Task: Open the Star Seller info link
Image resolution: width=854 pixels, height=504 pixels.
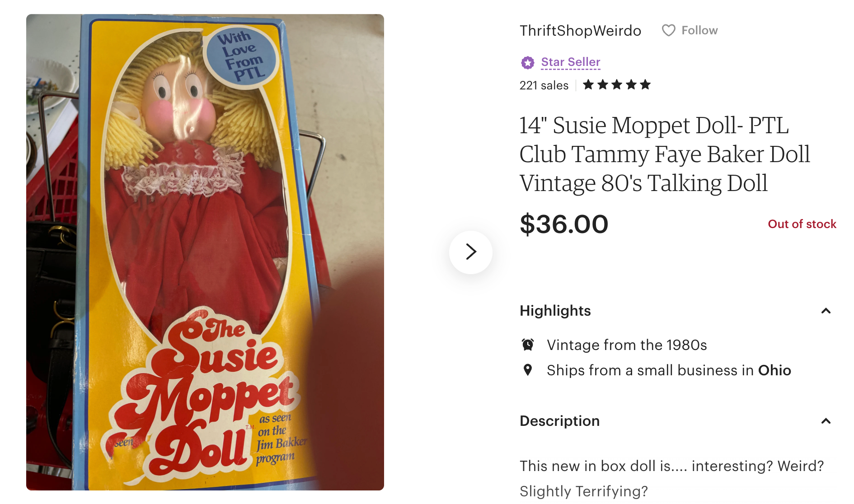Action: (x=571, y=62)
